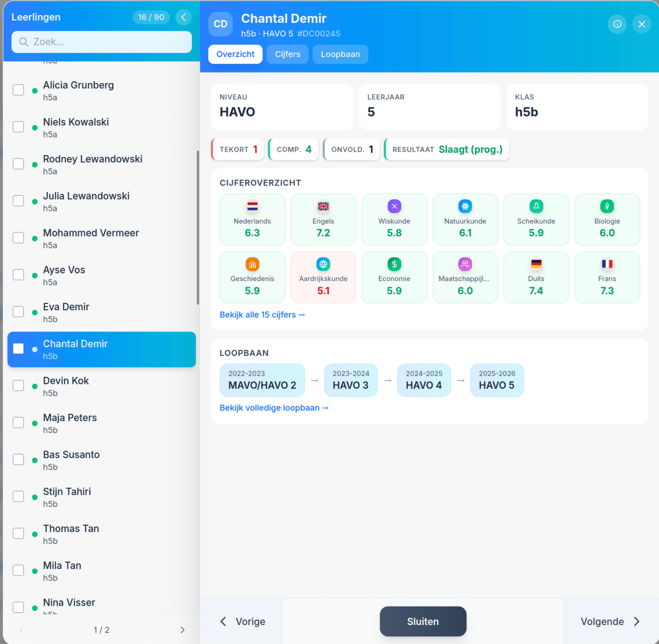
Task: Switch to the Cijfers tab
Action: (288, 54)
